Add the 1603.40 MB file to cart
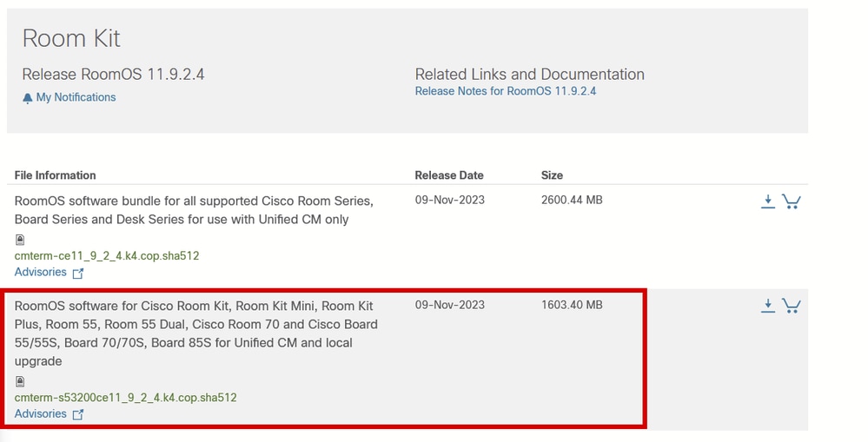This screenshot has width=868, height=442. tap(792, 306)
